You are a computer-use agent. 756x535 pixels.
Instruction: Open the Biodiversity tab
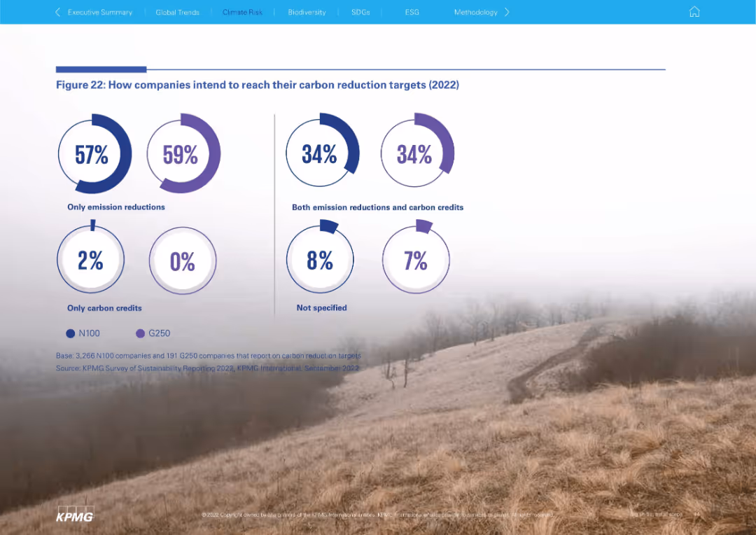[x=307, y=13]
